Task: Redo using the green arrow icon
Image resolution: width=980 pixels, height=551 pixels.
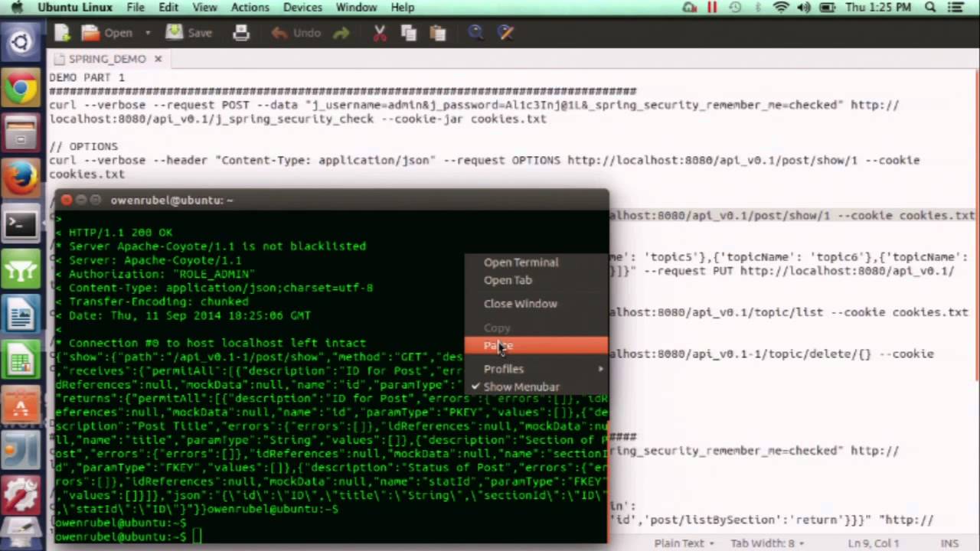Action: (341, 33)
